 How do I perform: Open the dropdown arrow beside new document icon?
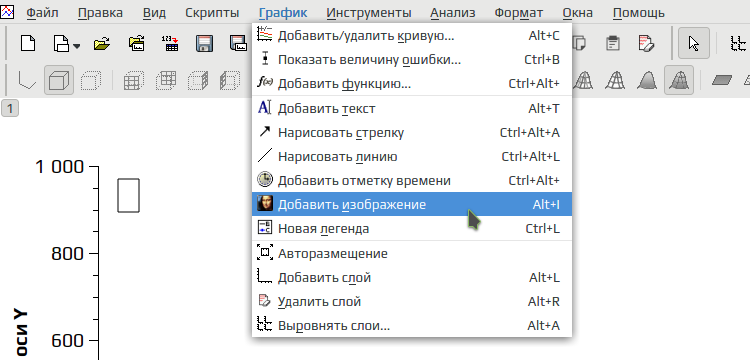(77, 46)
